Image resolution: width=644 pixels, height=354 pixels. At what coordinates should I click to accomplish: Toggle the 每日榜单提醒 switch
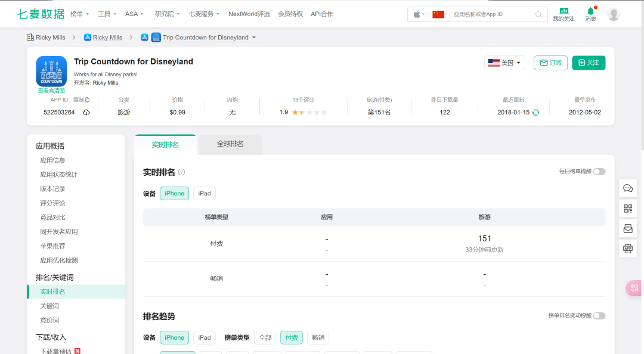click(x=599, y=172)
